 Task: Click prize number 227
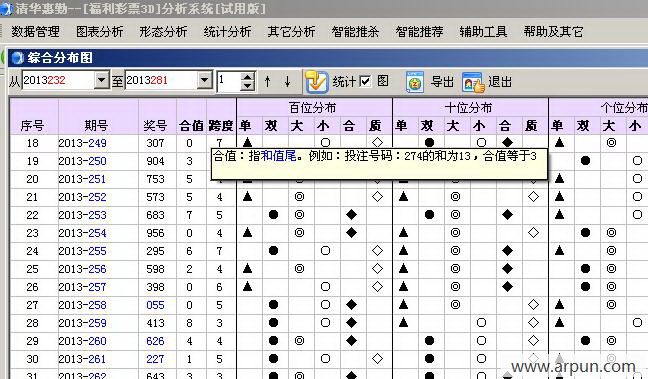tap(155, 359)
